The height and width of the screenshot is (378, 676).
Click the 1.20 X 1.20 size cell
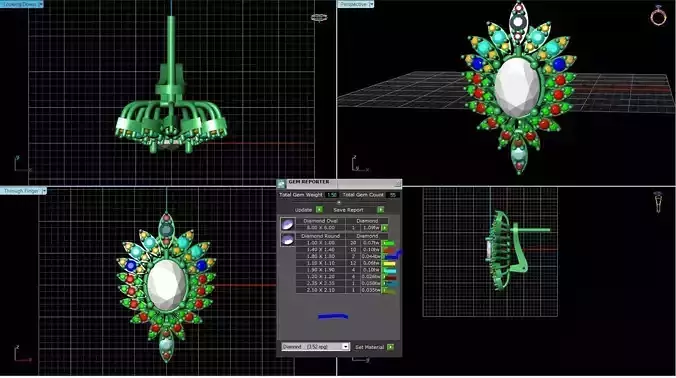(x=320, y=277)
